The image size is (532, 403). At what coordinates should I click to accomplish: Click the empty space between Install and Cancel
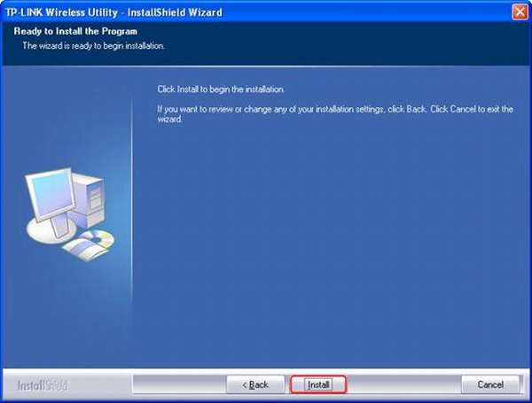click(x=403, y=384)
